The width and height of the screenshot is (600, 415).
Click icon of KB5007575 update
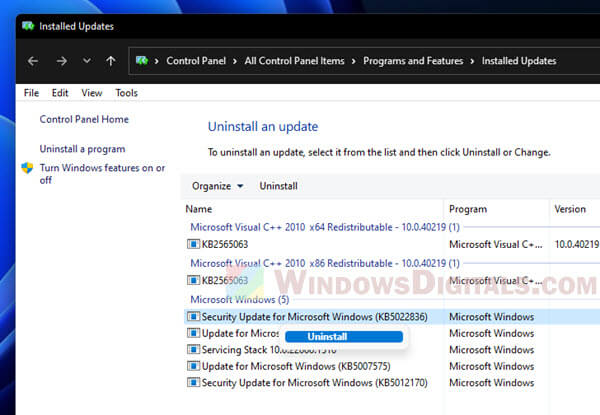click(193, 366)
